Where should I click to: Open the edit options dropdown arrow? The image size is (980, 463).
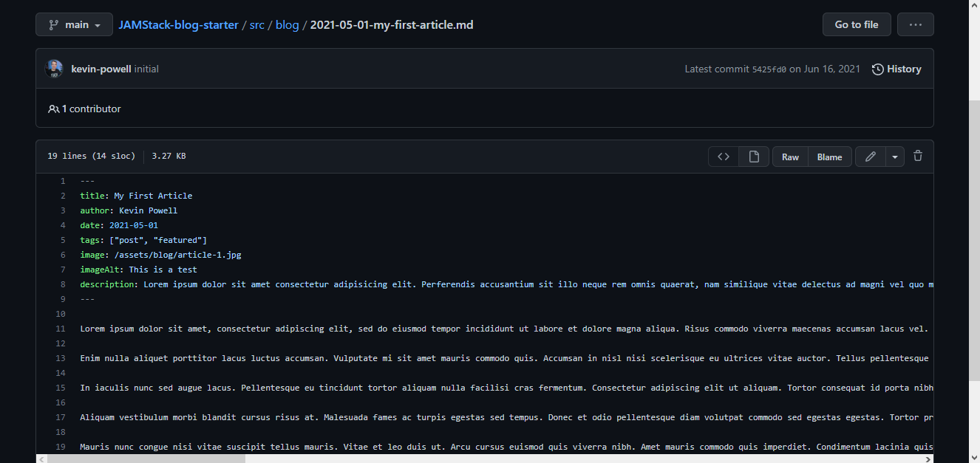[x=894, y=157]
